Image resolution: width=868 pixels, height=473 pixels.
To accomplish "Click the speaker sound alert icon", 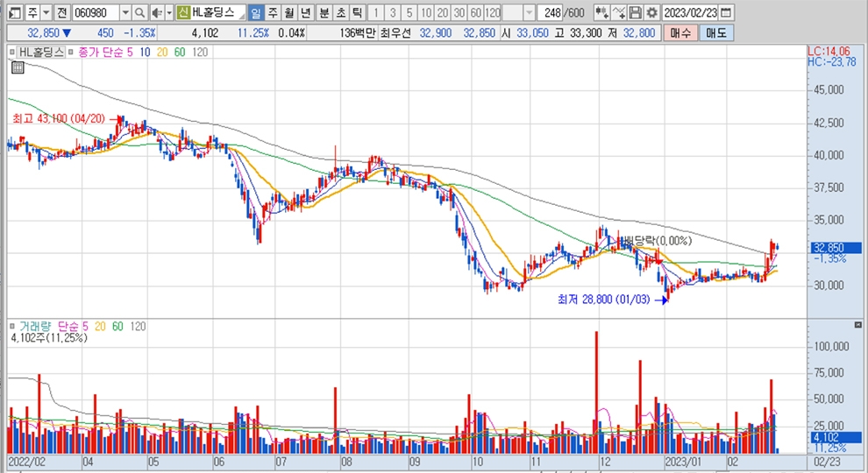I will 157,13.
